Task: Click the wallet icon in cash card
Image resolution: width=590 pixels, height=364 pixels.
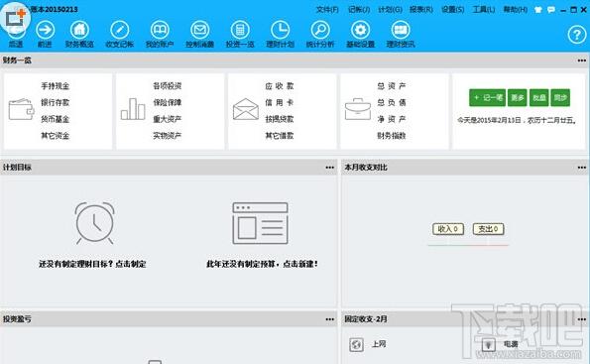Action: (x=22, y=109)
